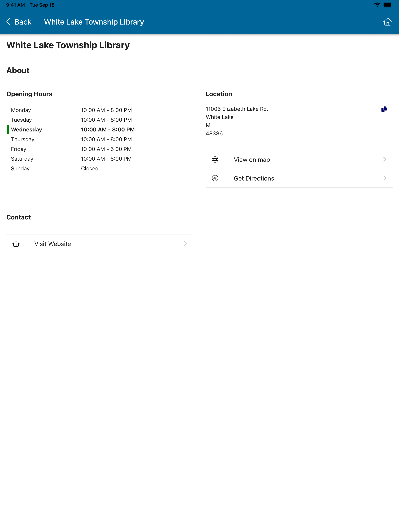Open the Get Directions chevron
The image size is (399, 532).
coord(385,178)
